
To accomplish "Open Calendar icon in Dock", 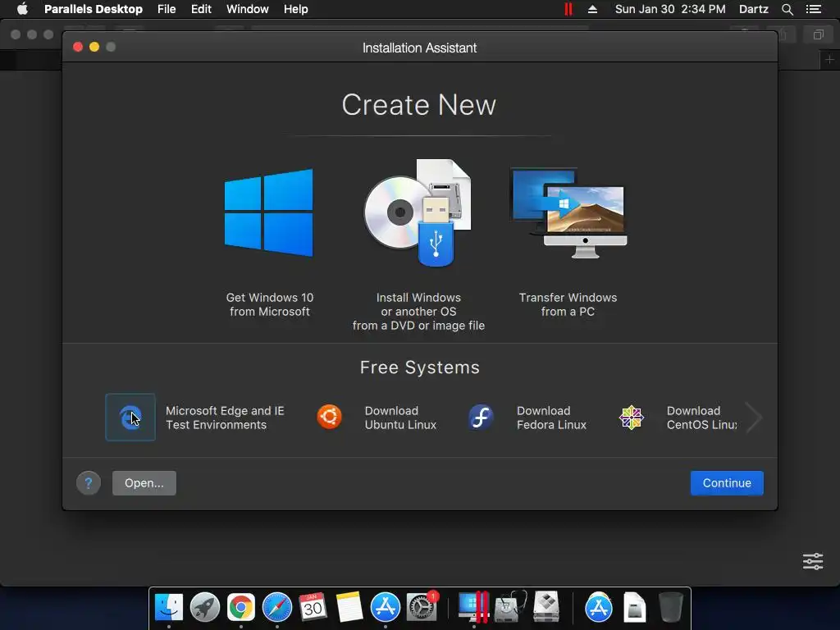I will [x=313, y=607].
